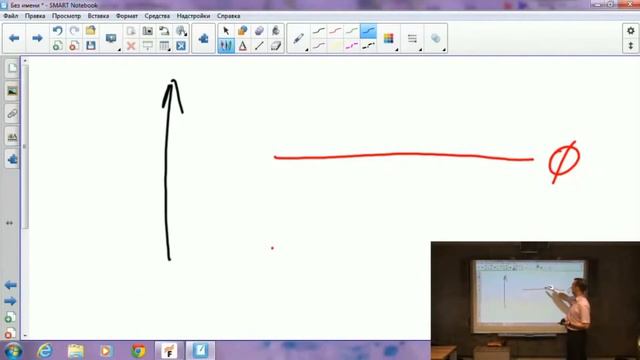Screen dimensions: 640x360
Task: Open the insert table dropdown
Action: pos(164,45)
